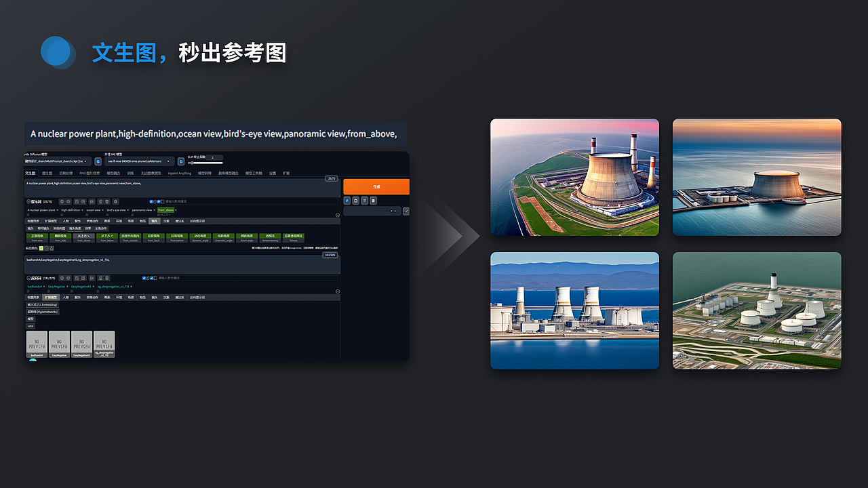Click the yellow edit pencil icon beside the output box
Image resolution: width=868 pixels, height=488 pixels.
[x=406, y=210]
